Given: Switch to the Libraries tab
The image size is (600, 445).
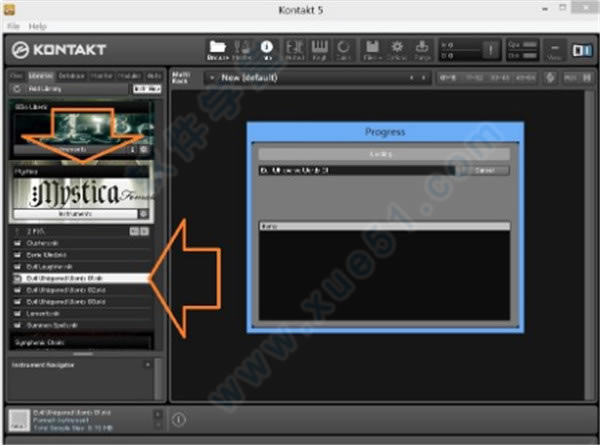Looking at the screenshot, I should 41,76.
